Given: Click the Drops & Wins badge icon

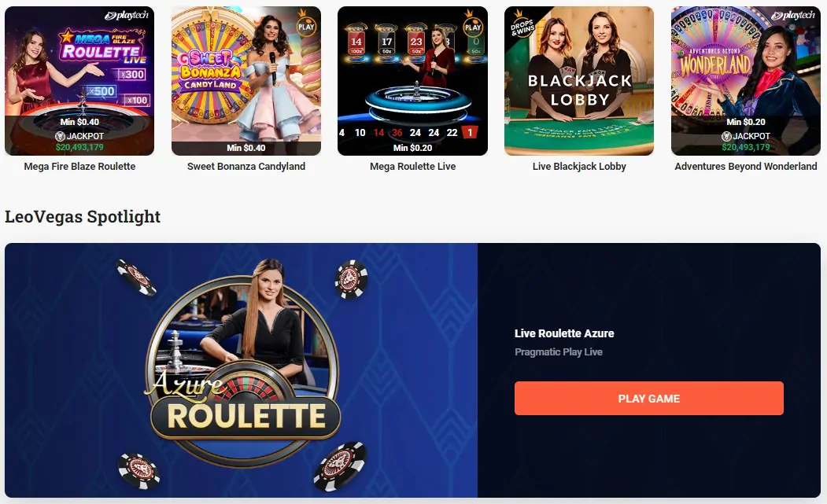Looking at the screenshot, I should coord(521,24).
